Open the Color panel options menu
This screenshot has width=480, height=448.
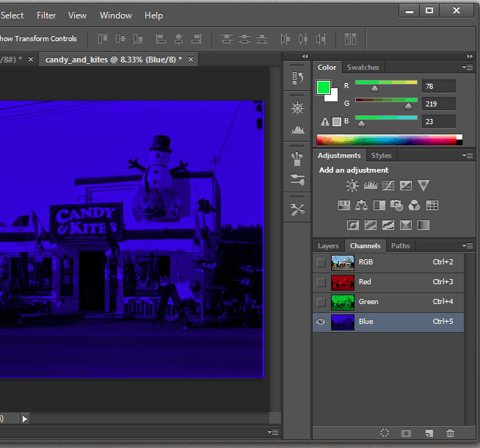coord(468,67)
